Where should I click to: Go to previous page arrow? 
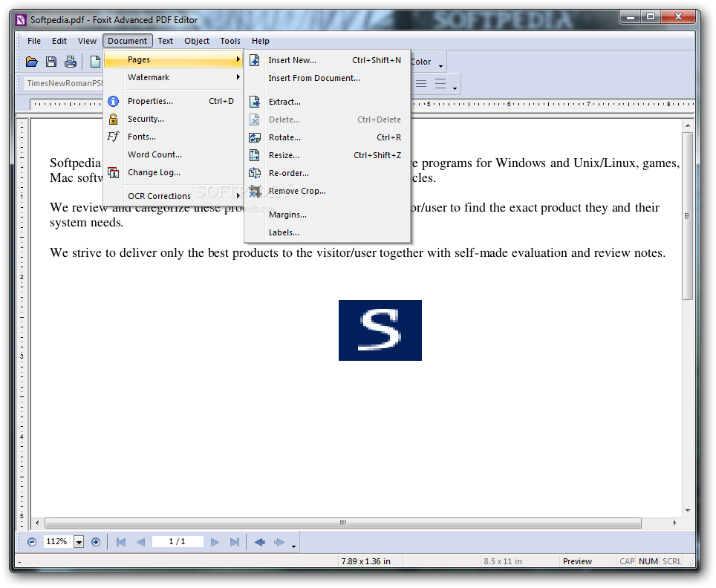coord(141,542)
